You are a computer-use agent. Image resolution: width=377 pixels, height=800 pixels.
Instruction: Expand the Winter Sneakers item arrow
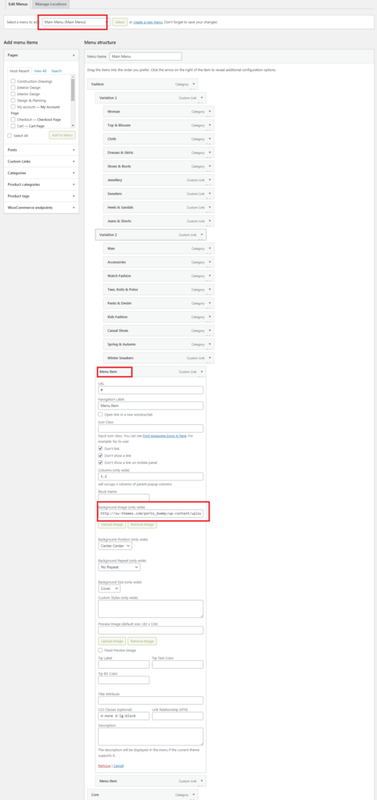tap(210, 358)
